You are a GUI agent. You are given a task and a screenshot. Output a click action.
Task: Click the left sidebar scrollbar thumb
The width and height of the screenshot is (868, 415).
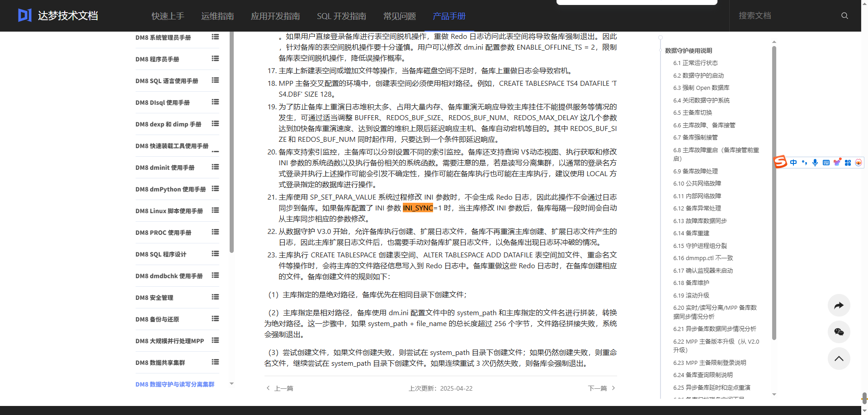(x=231, y=142)
